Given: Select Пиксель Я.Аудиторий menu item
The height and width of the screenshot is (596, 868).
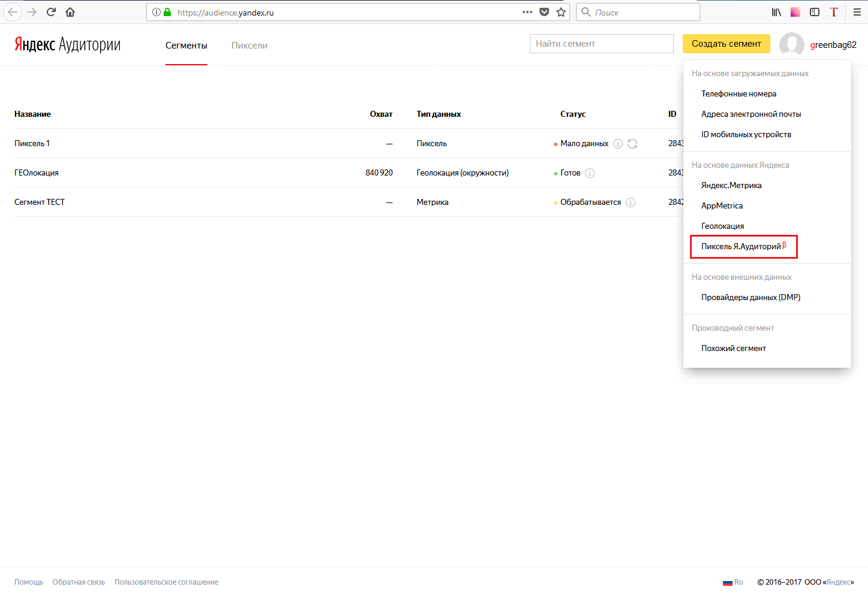Looking at the screenshot, I should 743,246.
